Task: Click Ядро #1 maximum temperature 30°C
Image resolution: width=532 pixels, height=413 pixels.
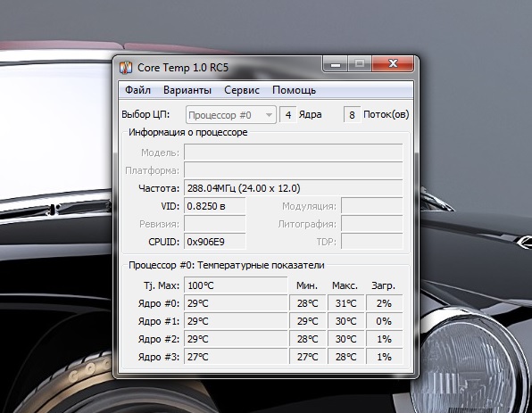Action: click(x=346, y=321)
